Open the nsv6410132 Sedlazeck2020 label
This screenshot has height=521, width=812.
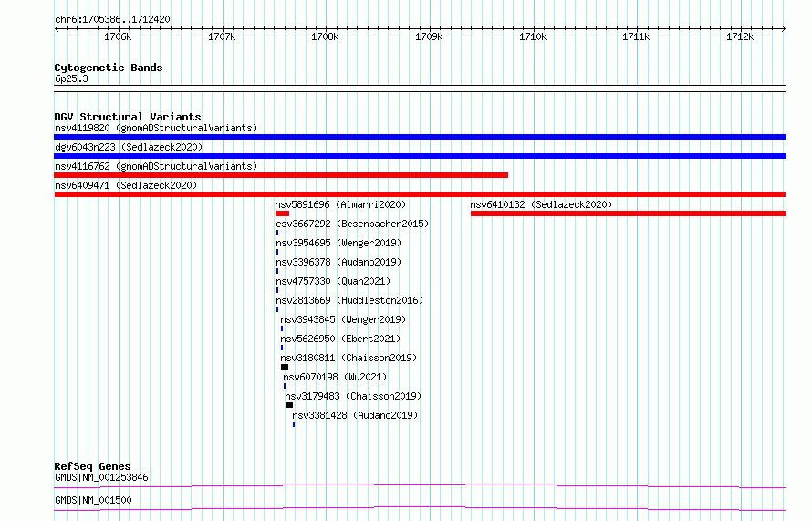pyautogui.click(x=541, y=204)
